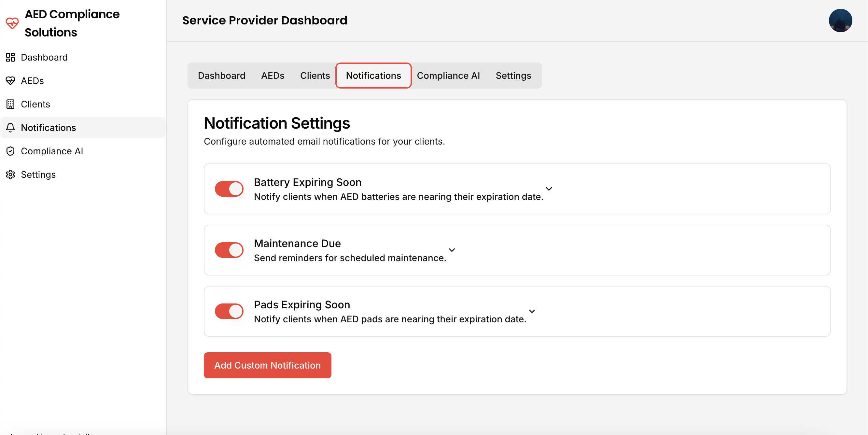Click the Dashboard grid icon in sidebar
Screen dimensions: 868x435
(10, 57)
